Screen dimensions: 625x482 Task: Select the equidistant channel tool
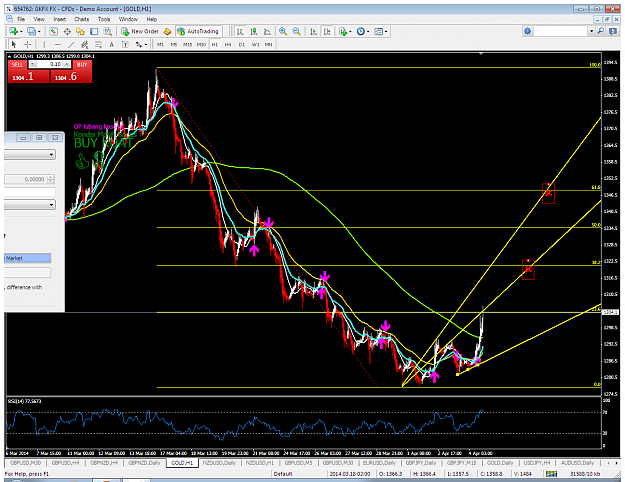click(85, 44)
